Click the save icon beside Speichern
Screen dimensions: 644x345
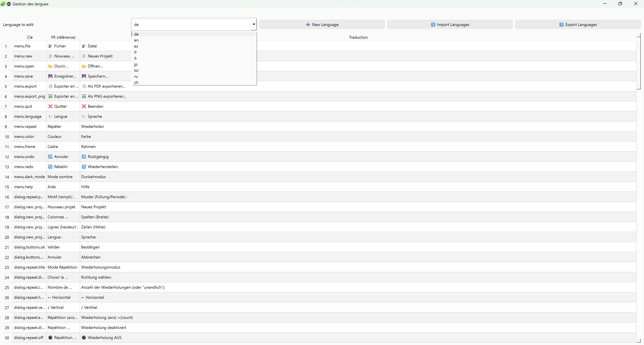pos(84,76)
